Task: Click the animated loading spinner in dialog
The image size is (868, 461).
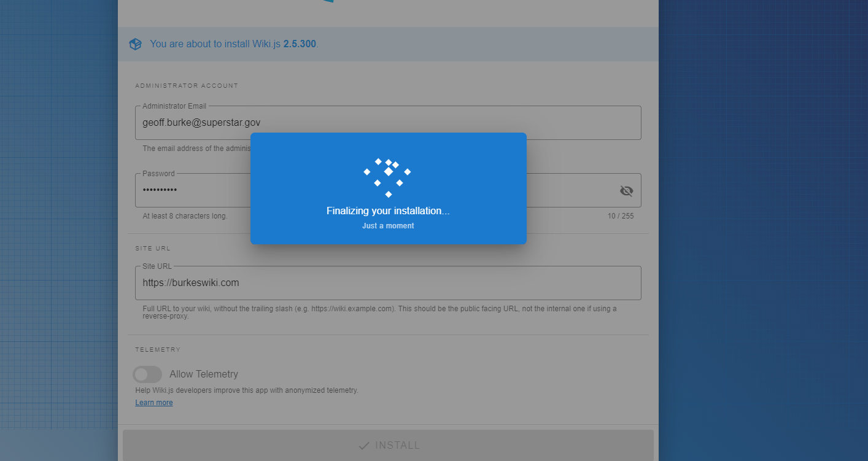Action: click(x=387, y=177)
